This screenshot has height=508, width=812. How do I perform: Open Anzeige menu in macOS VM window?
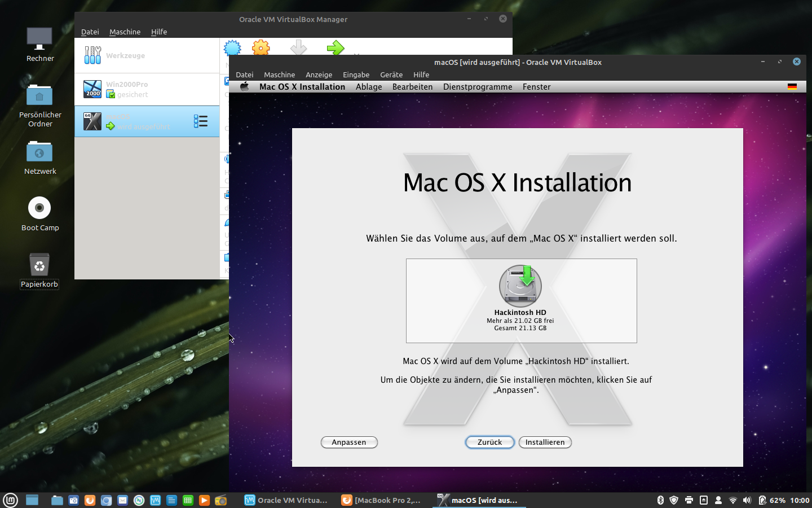tap(319, 75)
